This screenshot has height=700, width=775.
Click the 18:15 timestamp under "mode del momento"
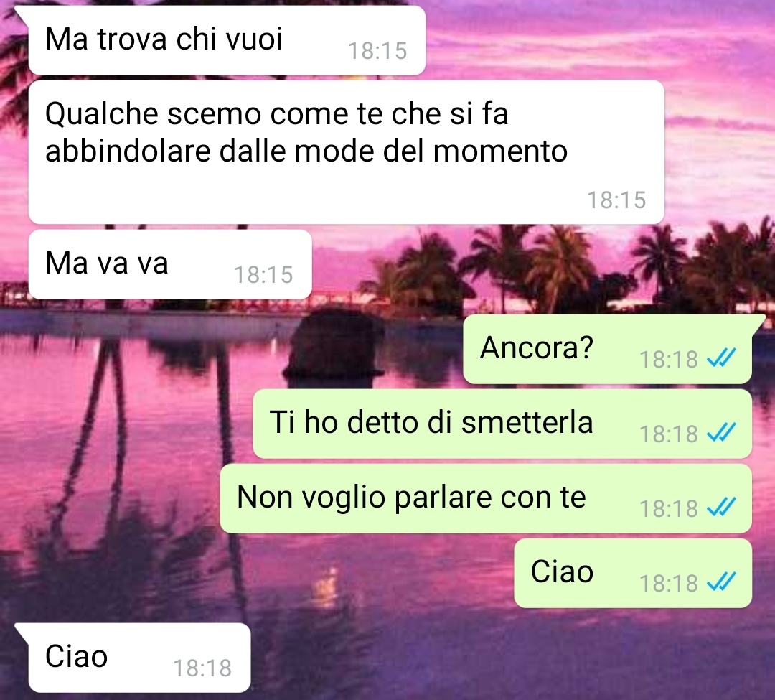click(x=616, y=200)
